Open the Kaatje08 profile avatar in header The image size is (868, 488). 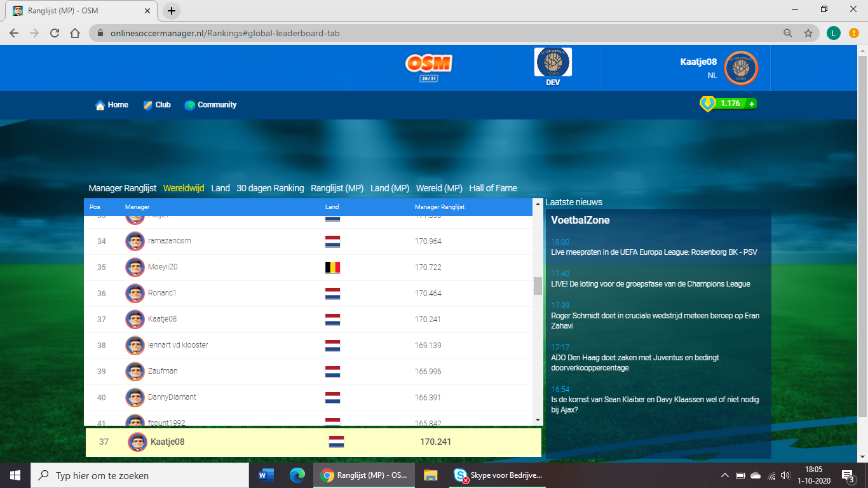(741, 67)
